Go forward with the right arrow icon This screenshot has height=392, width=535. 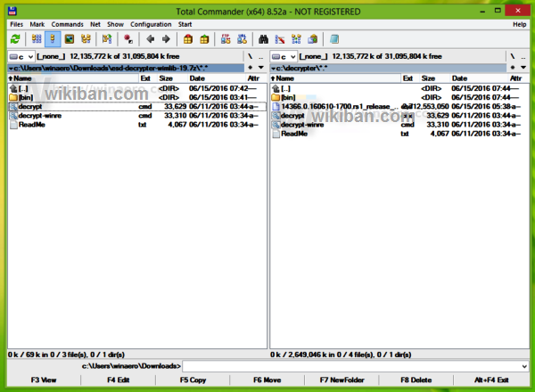click(166, 39)
